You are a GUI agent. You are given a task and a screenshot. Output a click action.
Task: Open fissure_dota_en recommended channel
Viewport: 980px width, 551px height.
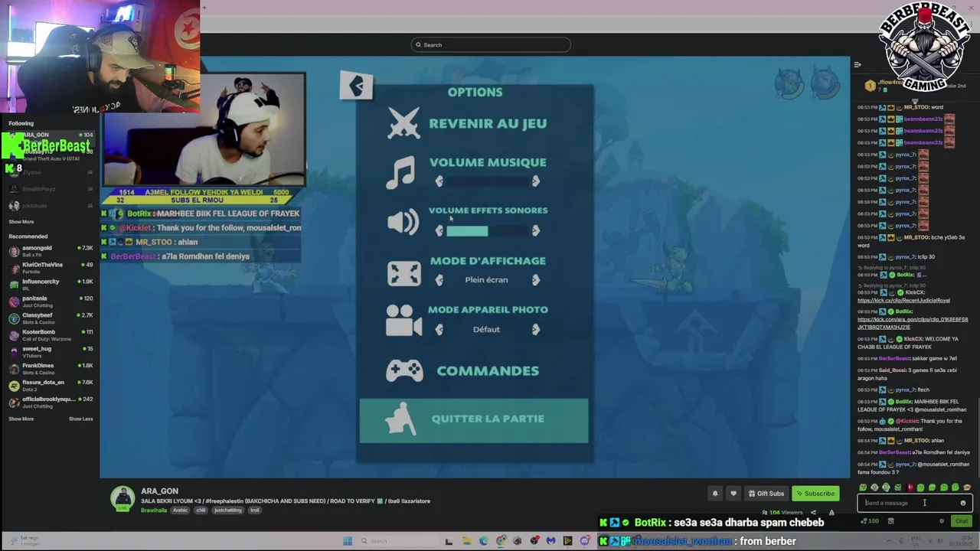click(x=51, y=386)
